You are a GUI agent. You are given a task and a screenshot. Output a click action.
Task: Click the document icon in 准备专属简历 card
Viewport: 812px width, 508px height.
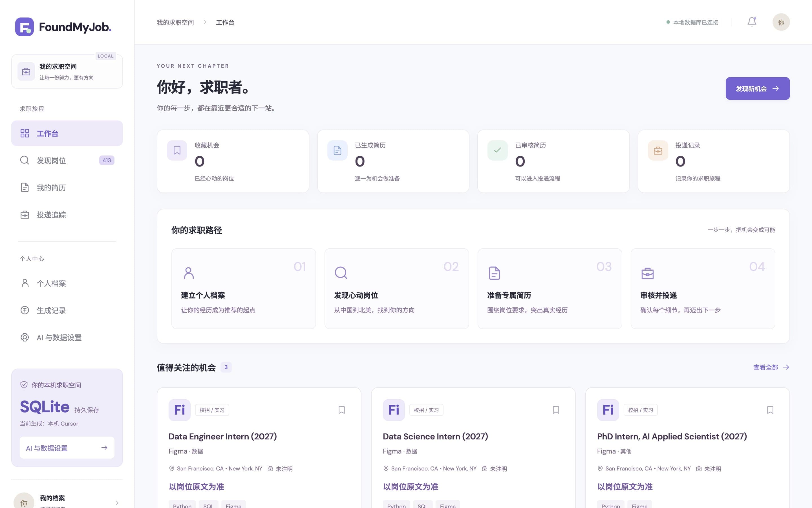[494, 273]
